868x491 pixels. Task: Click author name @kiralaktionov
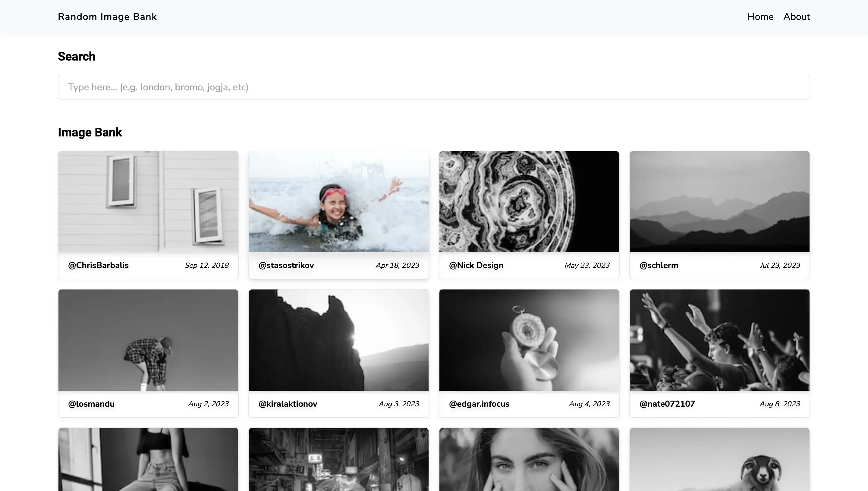point(288,404)
